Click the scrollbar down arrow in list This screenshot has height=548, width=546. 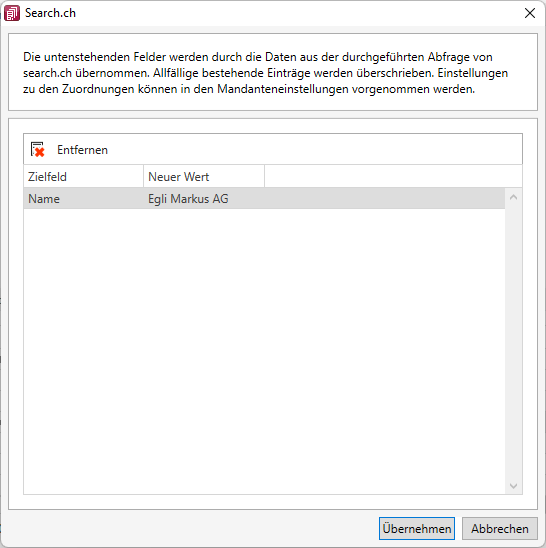click(513, 486)
